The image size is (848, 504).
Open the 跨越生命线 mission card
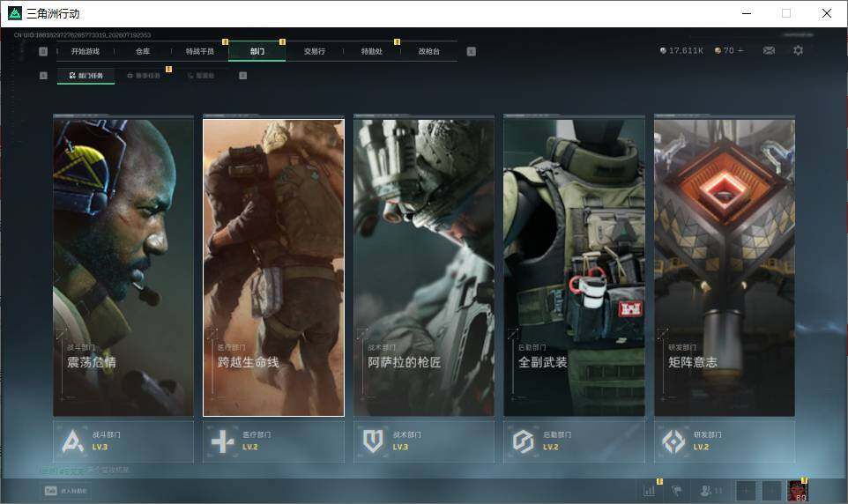click(273, 268)
